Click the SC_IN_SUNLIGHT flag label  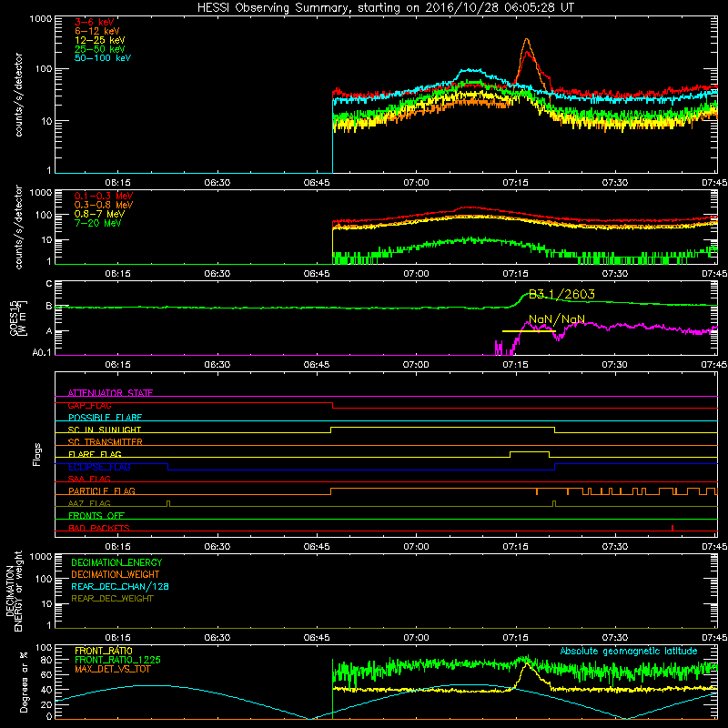pyautogui.click(x=105, y=430)
